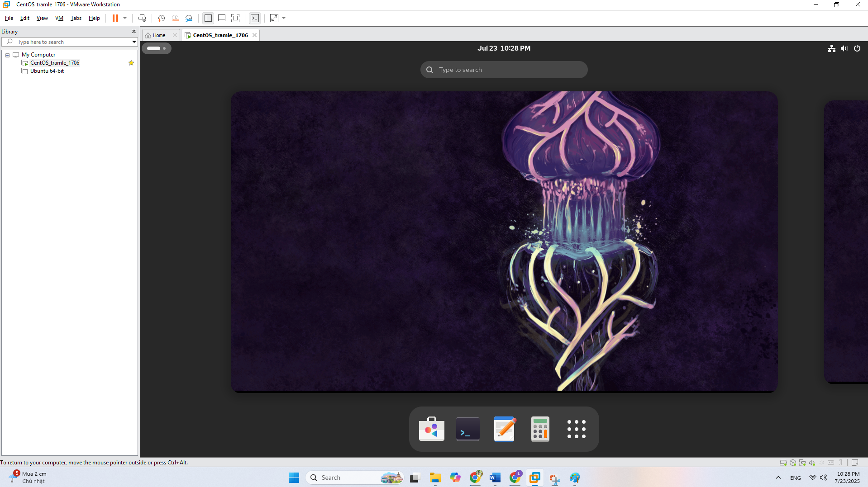
Task: Toggle the thumbnail bar view
Action: 222,18
